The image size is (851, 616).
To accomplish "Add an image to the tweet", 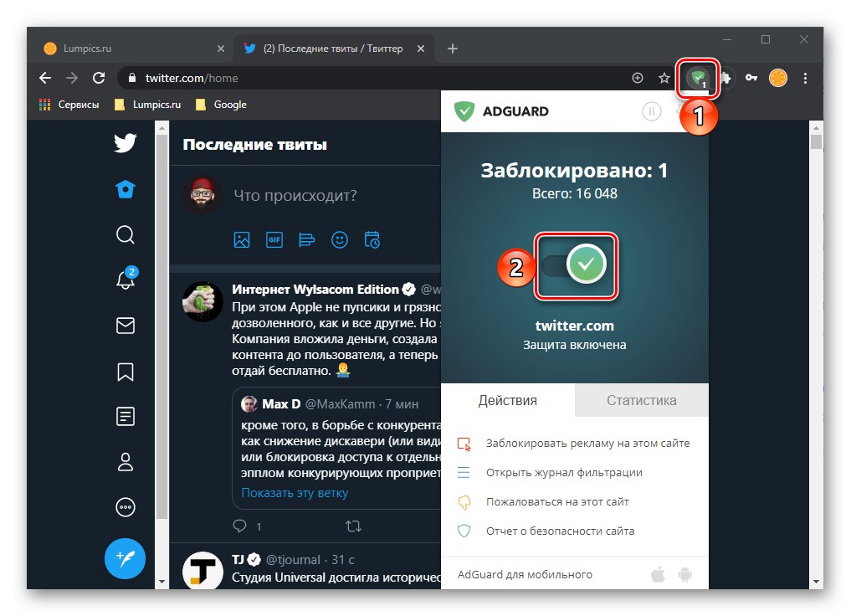I will (242, 239).
